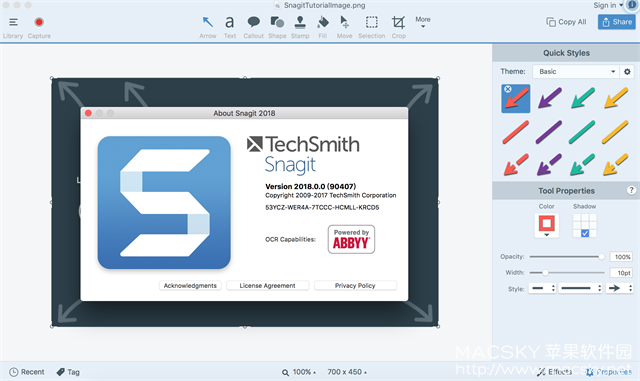The height and width of the screenshot is (381, 640).
Task: Click the Width slider handle
Action: pyautogui.click(x=545, y=272)
